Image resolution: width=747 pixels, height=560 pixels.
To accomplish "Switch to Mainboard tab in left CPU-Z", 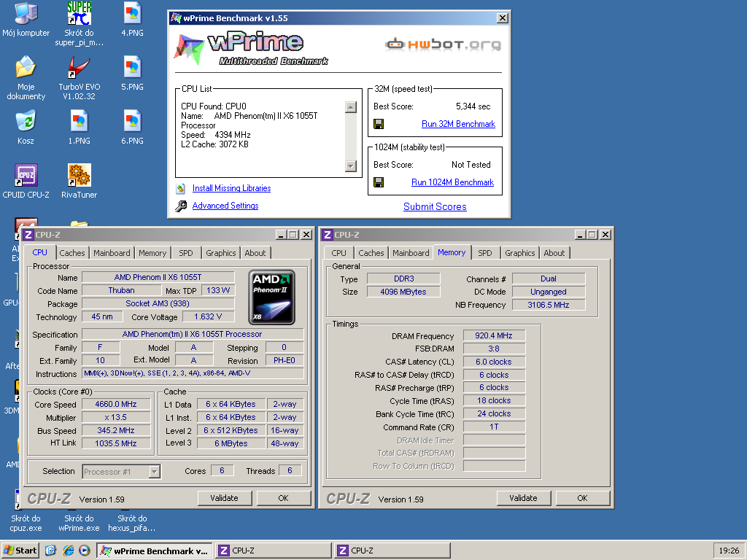I will click(x=112, y=253).
